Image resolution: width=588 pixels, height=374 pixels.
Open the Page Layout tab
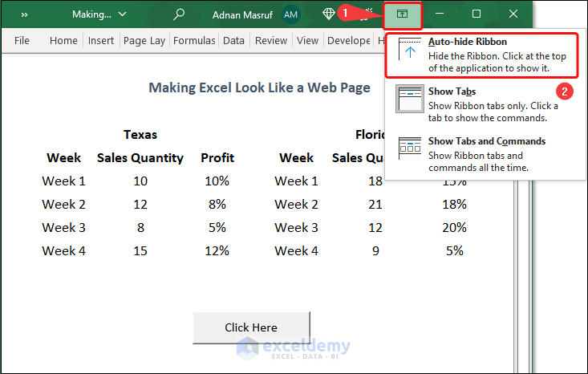(x=144, y=40)
